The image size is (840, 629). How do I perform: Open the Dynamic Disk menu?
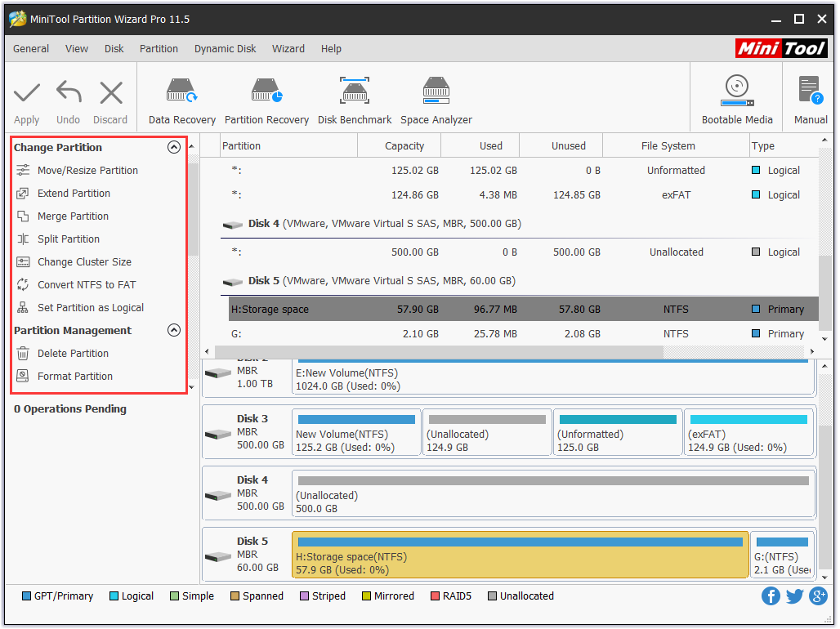(225, 49)
